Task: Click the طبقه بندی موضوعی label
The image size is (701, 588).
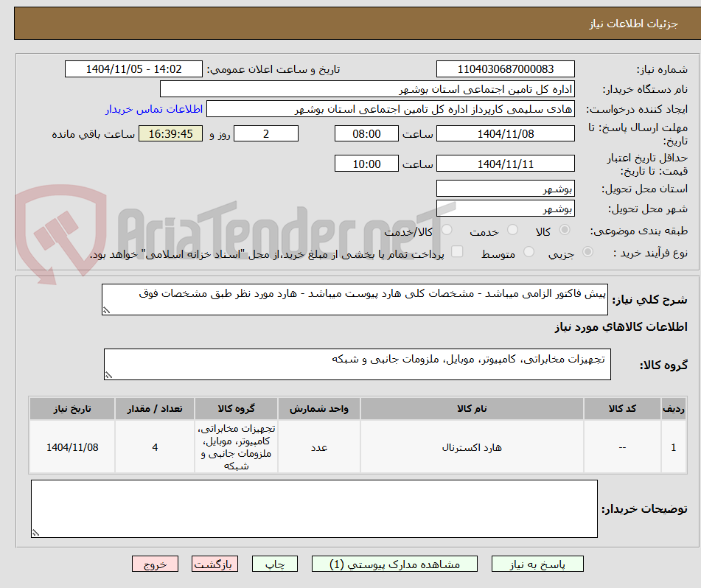Action: [x=639, y=231]
